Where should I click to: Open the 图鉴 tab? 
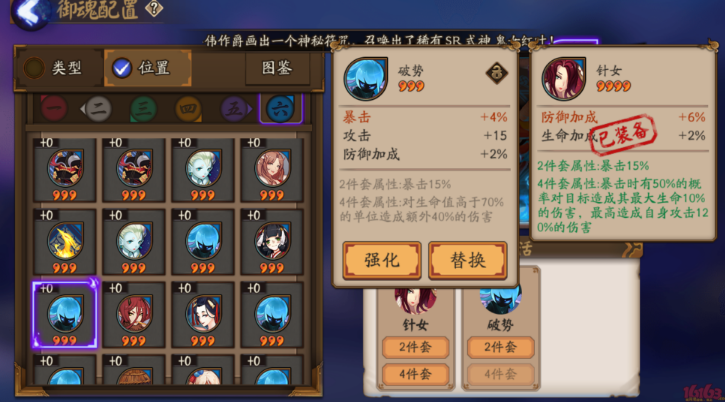[x=277, y=68]
